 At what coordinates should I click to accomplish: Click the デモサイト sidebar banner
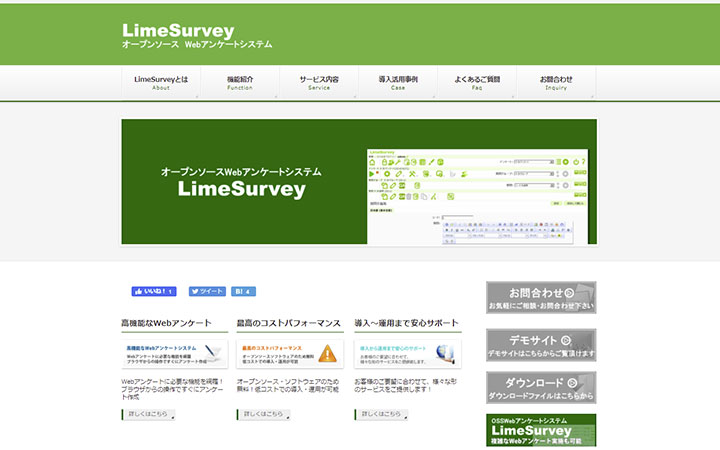(x=541, y=345)
